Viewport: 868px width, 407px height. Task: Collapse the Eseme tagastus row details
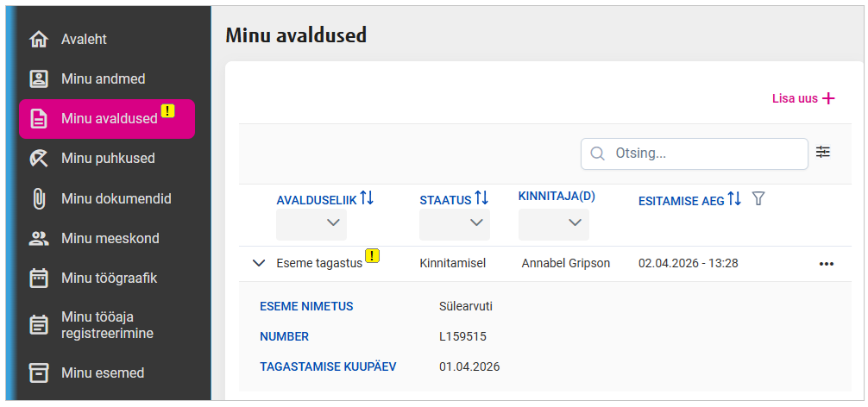click(x=258, y=264)
